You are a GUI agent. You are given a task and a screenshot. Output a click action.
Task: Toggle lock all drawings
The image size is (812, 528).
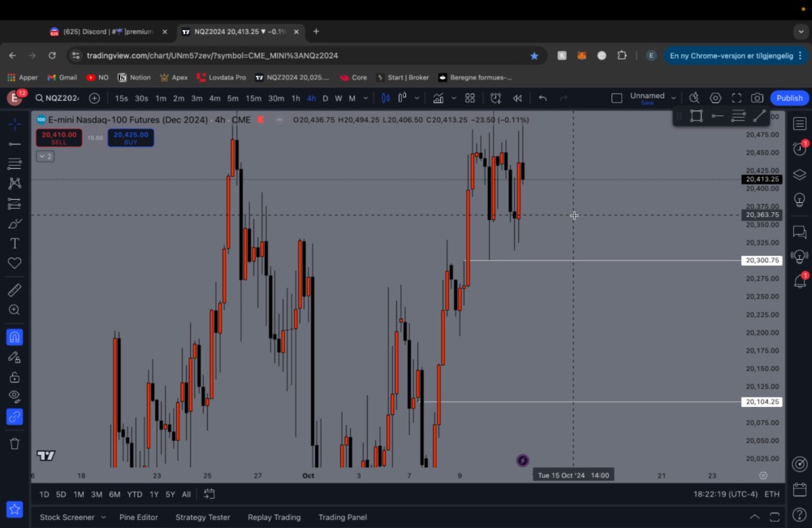tap(15, 377)
